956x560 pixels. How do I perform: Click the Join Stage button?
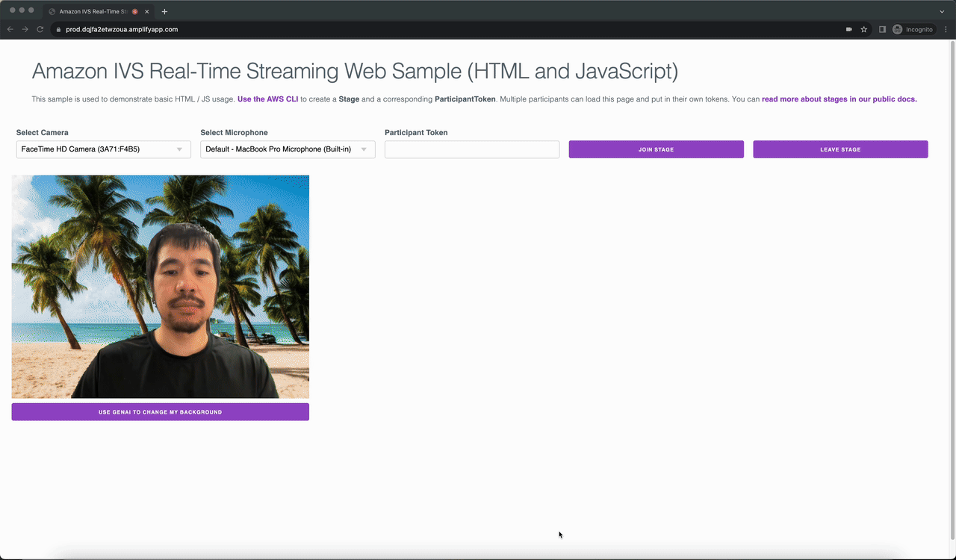click(x=656, y=149)
